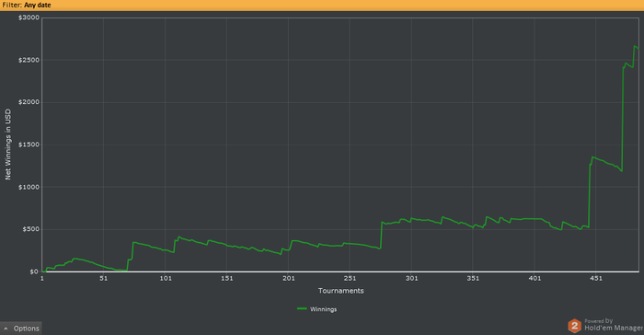Click the x-axis label 351
This screenshot has width=644, height=335.
[473, 278]
